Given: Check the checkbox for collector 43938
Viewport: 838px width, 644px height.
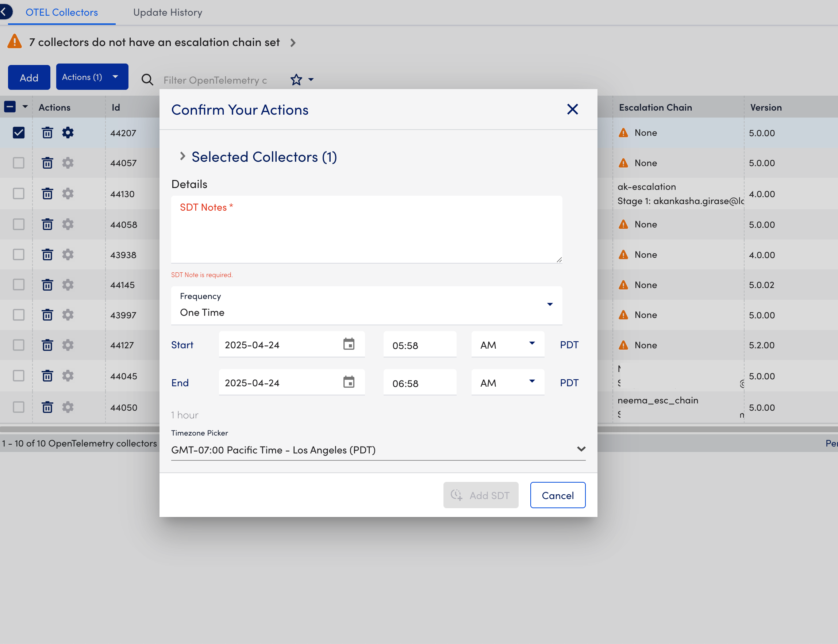Looking at the screenshot, I should point(18,254).
